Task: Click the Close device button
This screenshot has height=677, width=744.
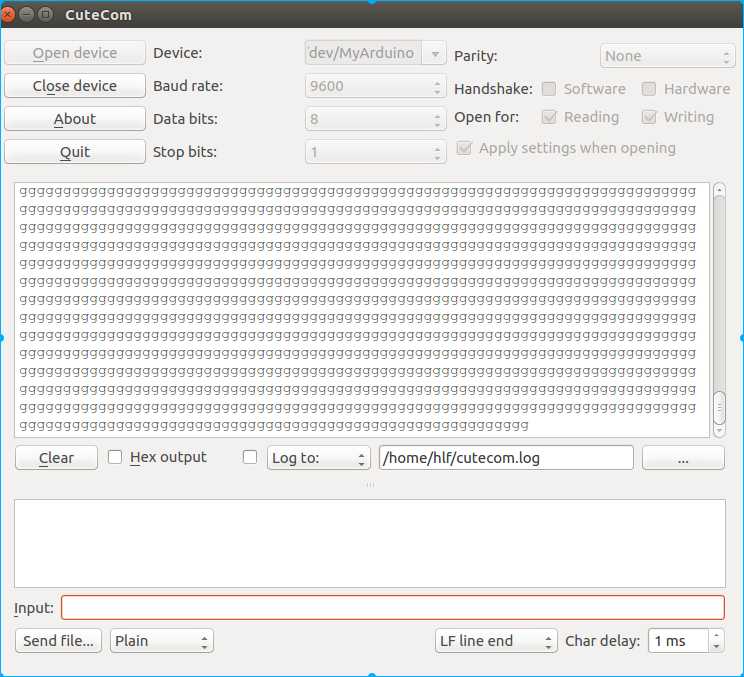Action: tap(75, 86)
